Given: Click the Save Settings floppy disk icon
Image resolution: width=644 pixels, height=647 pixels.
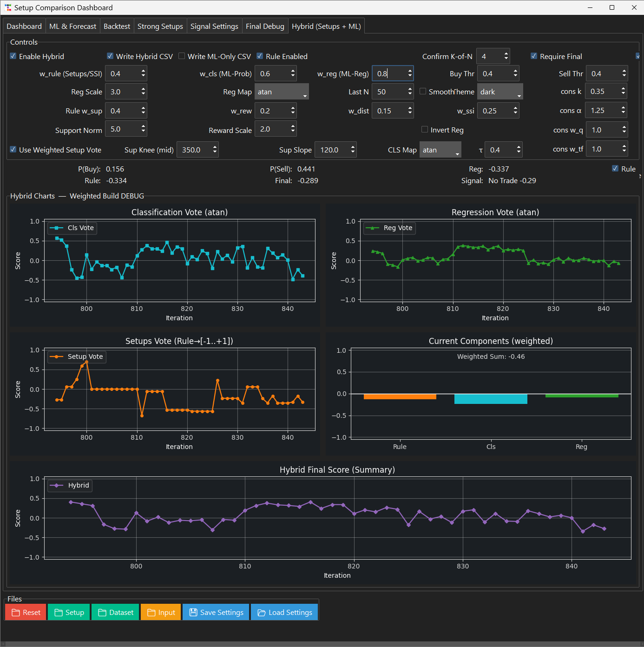Looking at the screenshot, I should point(193,613).
